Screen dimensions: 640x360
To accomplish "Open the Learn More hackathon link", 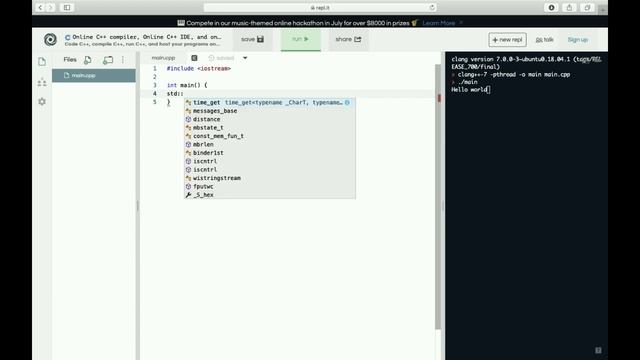I will (x=439, y=23).
